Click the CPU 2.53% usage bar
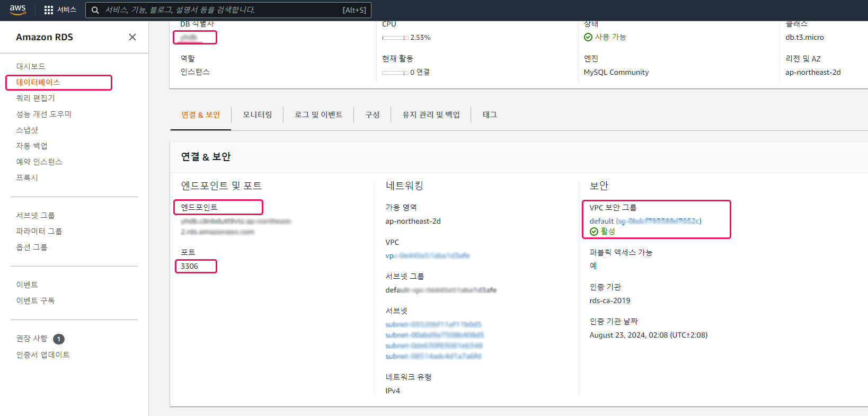The width and height of the screenshot is (868, 416). coord(395,38)
